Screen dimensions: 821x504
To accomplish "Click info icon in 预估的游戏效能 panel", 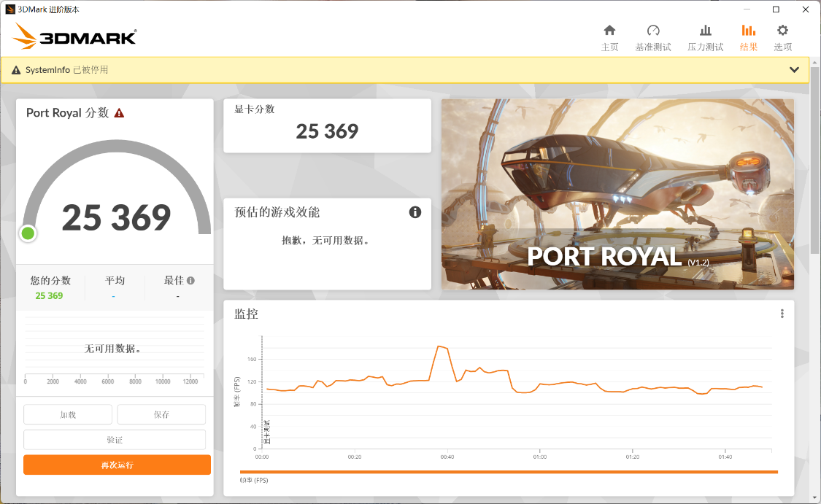I will pyautogui.click(x=415, y=212).
